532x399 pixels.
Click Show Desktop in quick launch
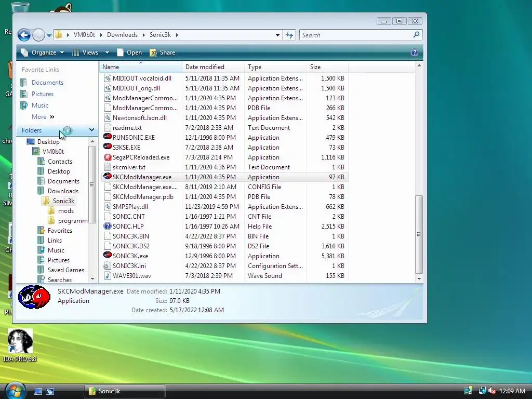(x=37, y=392)
